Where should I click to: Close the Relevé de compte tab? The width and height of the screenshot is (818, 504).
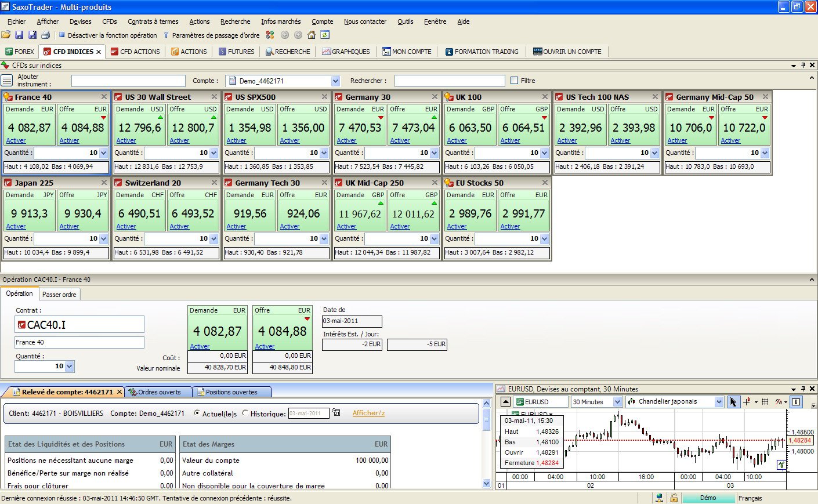click(120, 392)
